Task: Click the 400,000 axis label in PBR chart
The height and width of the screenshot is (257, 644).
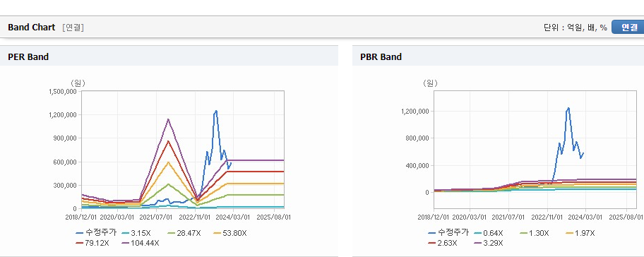Action: (418, 165)
